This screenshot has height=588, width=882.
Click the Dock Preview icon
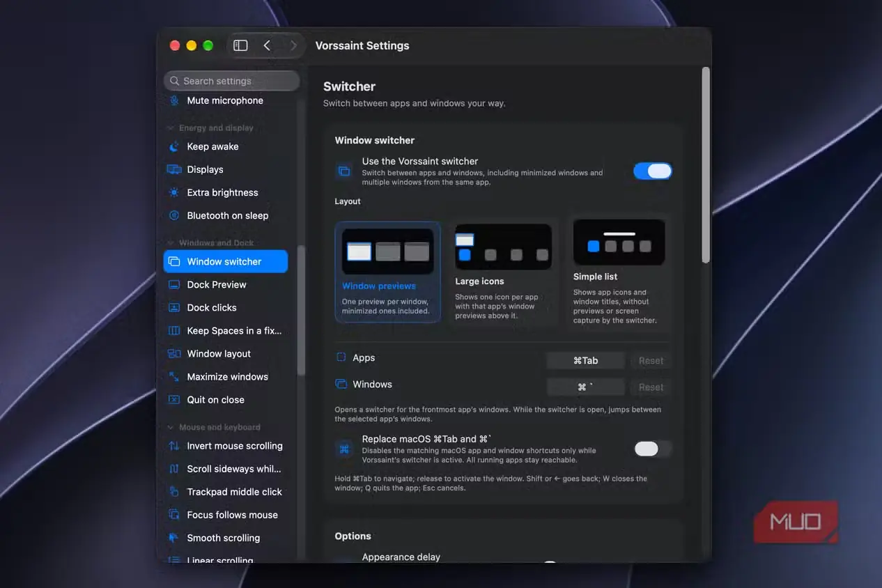(174, 284)
